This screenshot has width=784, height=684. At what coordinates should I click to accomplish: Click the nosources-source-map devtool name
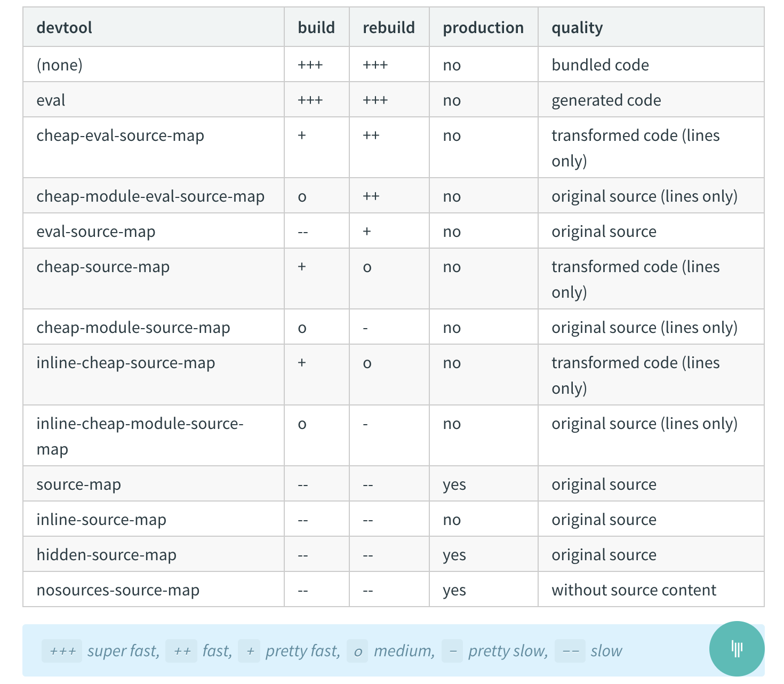(118, 590)
